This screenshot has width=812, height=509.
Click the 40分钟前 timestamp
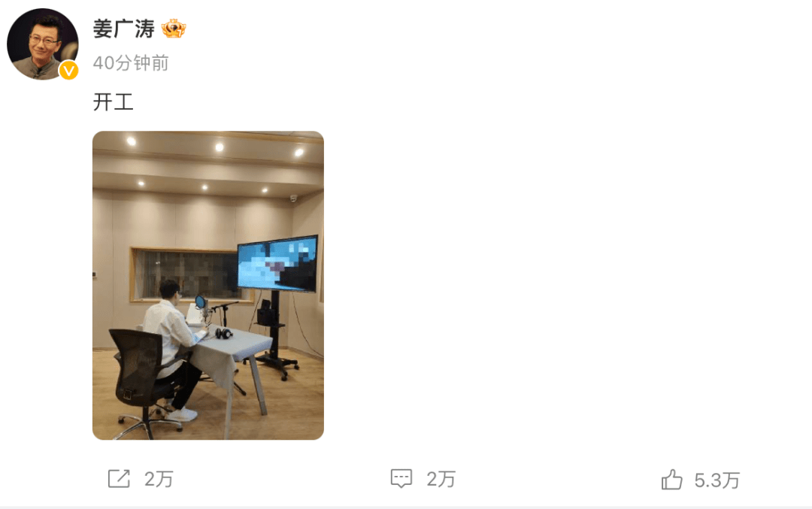coord(131,63)
